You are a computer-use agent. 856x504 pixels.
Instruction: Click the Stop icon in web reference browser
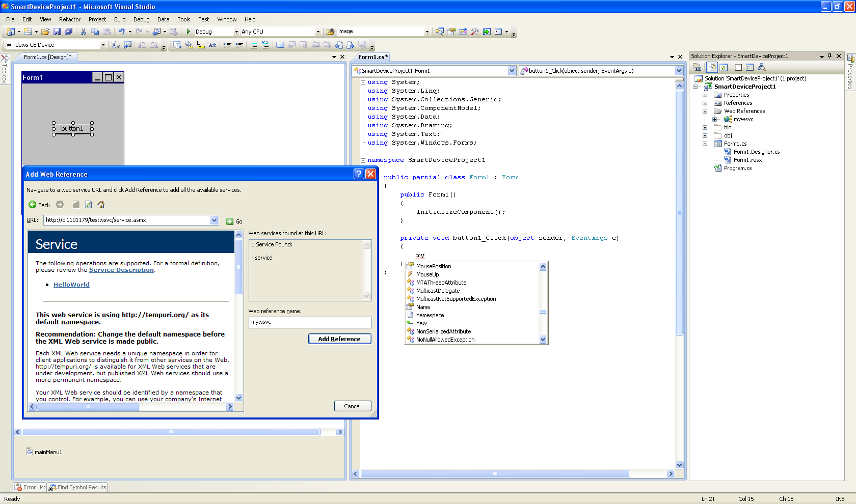pyautogui.click(x=76, y=205)
